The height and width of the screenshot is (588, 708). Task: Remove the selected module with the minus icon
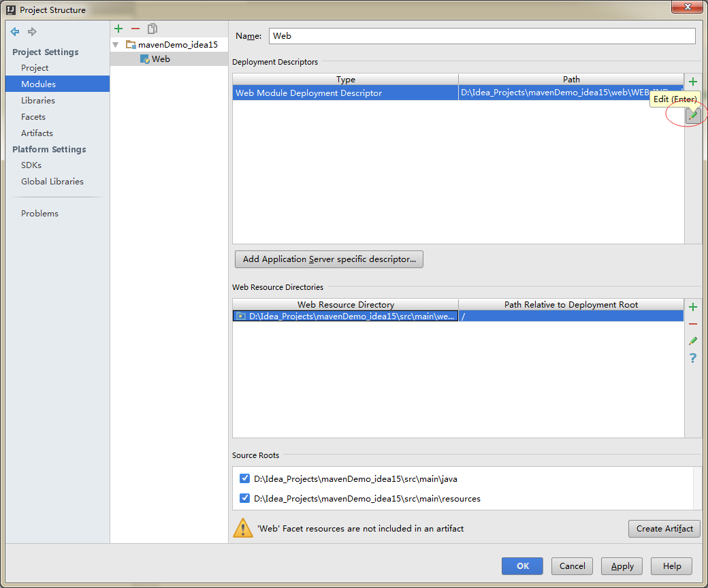pyautogui.click(x=135, y=29)
